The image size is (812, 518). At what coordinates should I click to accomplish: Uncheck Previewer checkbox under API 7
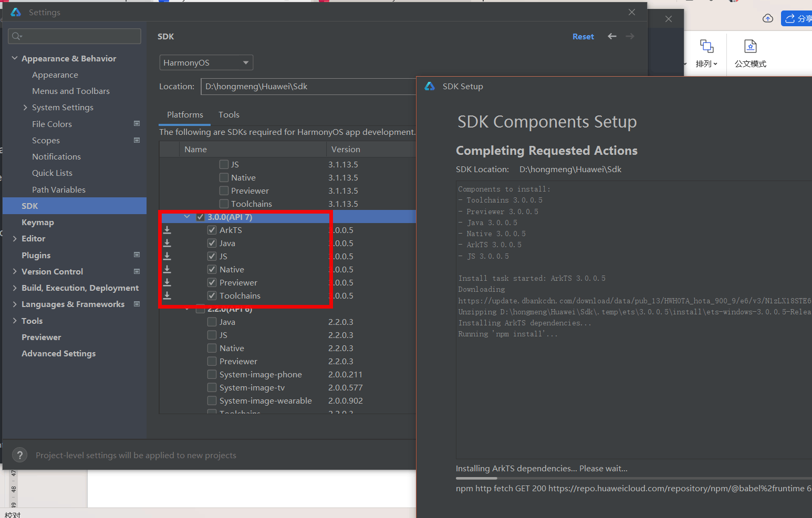click(x=212, y=282)
